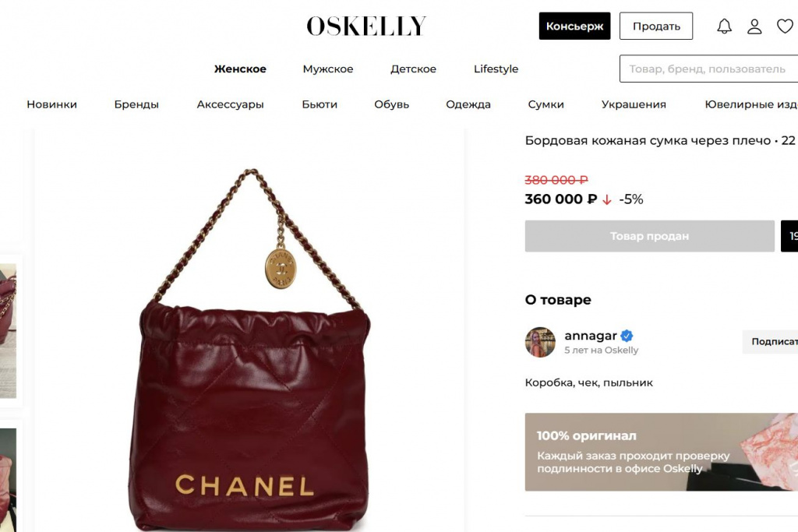Click the Подписаться button beside the seller
The width and height of the screenshot is (798, 532).
[x=770, y=342]
